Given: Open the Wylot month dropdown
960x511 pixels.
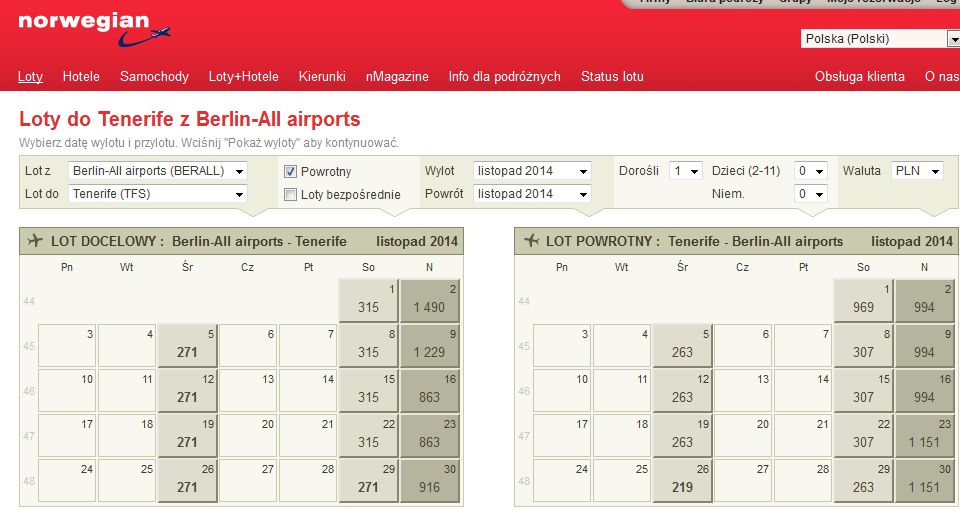Looking at the screenshot, I should (x=532, y=171).
